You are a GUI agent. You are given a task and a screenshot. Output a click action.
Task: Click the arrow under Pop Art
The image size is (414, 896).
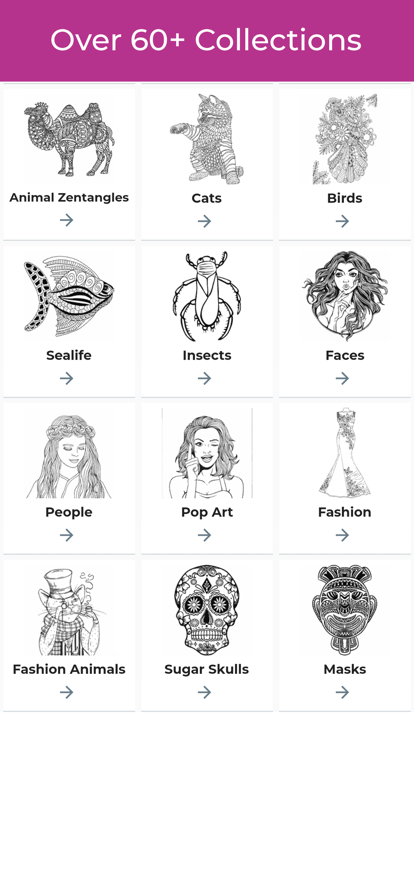point(205,535)
